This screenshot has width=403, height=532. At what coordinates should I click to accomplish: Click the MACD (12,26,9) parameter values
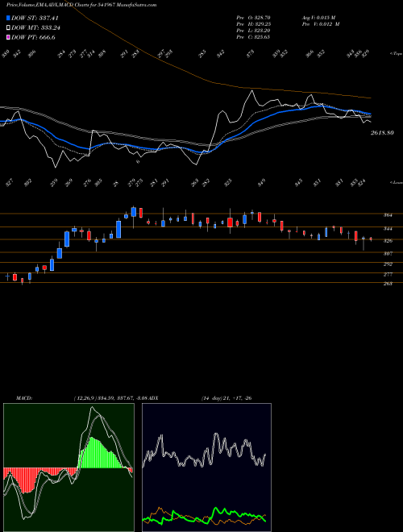pos(110,398)
